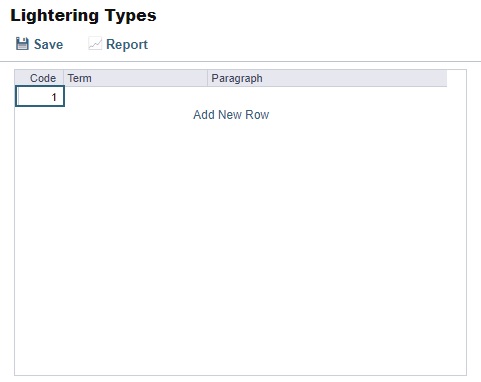Click the separator line beneath the Save toolbar

[240, 62]
